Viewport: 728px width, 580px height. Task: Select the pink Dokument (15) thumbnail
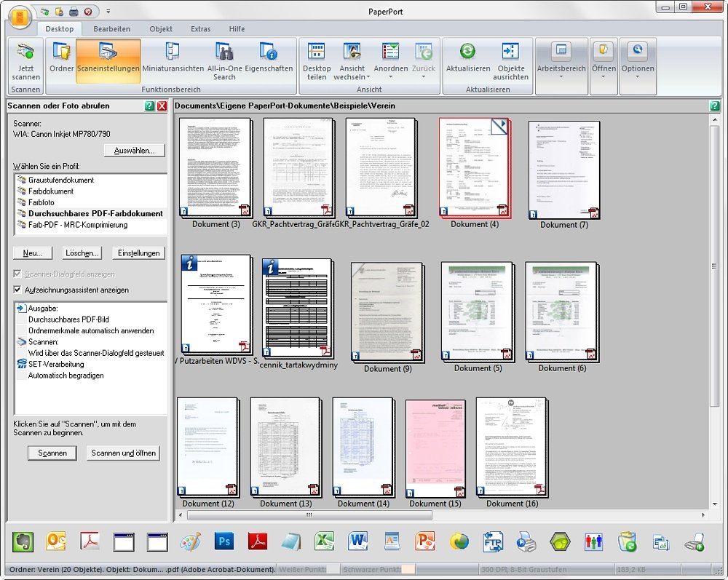coord(435,449)
